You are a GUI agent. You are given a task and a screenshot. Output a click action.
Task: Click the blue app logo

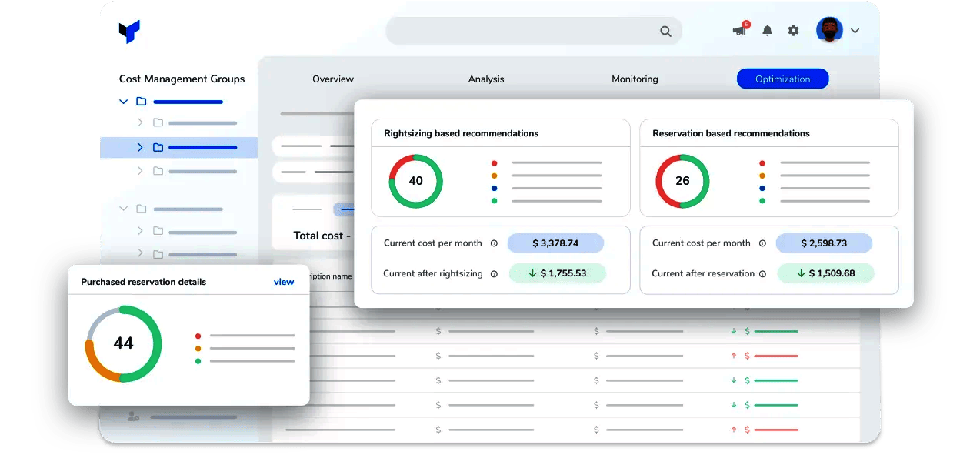[129, 32]
